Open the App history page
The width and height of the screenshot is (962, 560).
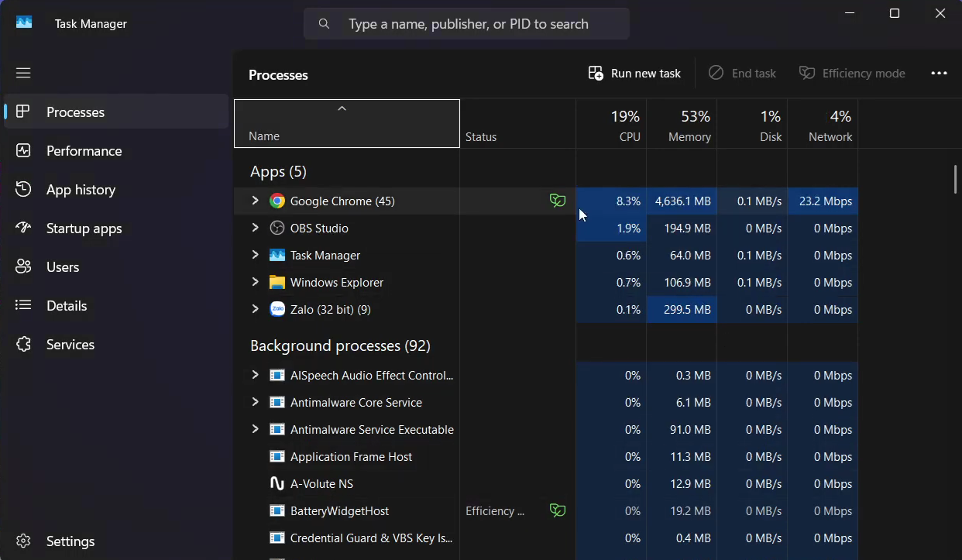point(116,190)
